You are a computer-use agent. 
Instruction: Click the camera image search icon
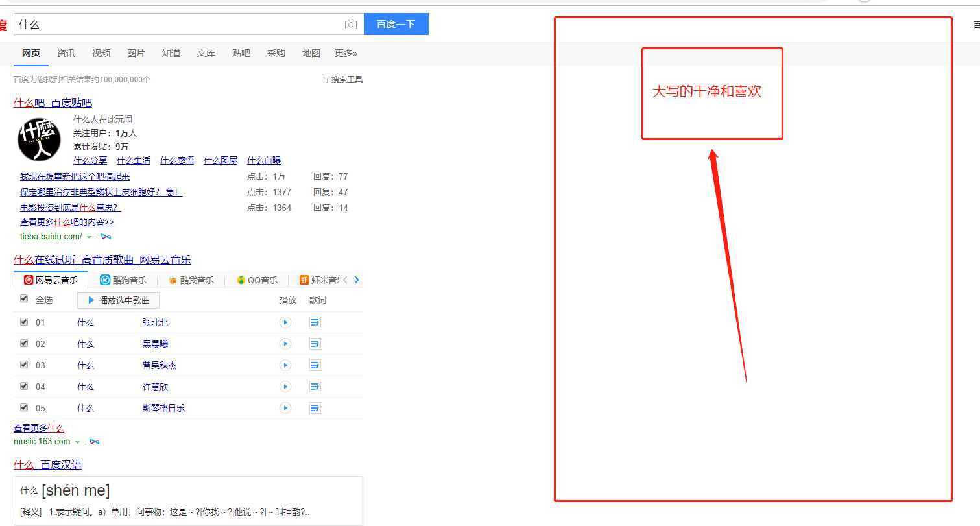click(350, 25)
